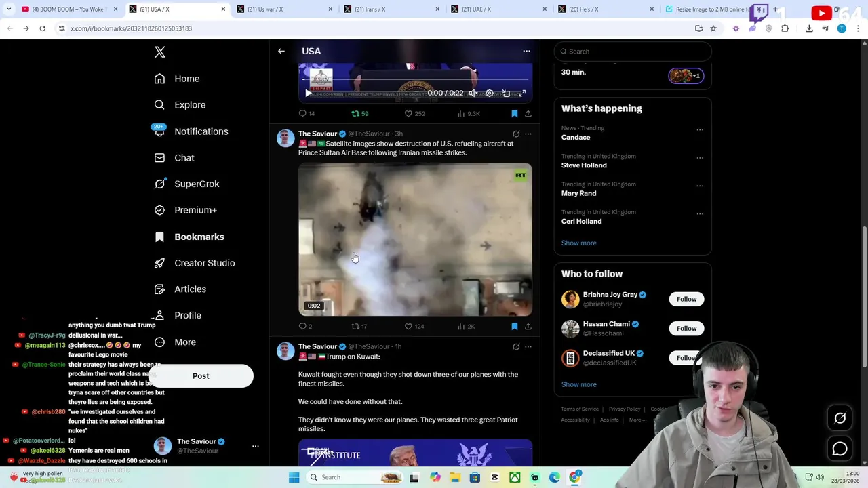Switch to the 'Us war / X' browser tab

tap(283, 9)
